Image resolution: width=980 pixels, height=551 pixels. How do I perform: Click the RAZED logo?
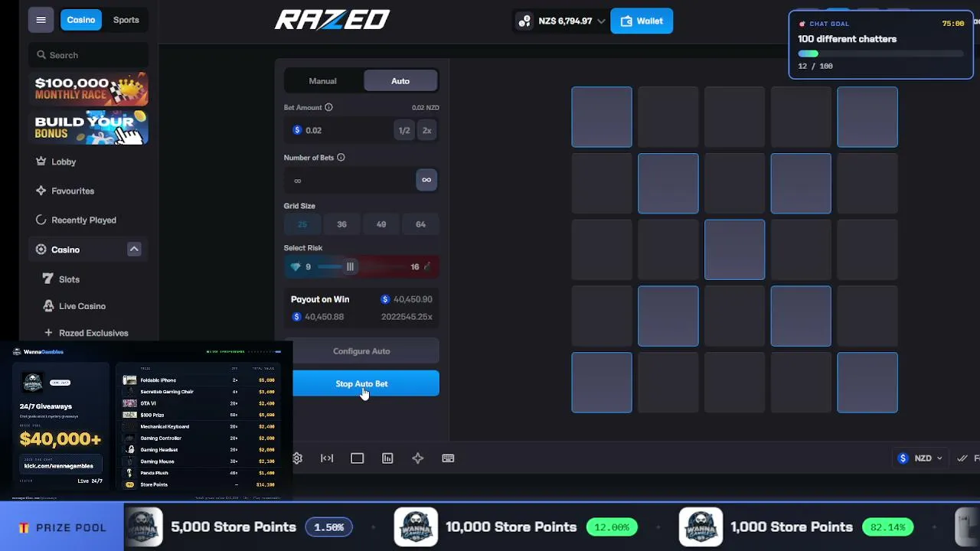point(332,20)
